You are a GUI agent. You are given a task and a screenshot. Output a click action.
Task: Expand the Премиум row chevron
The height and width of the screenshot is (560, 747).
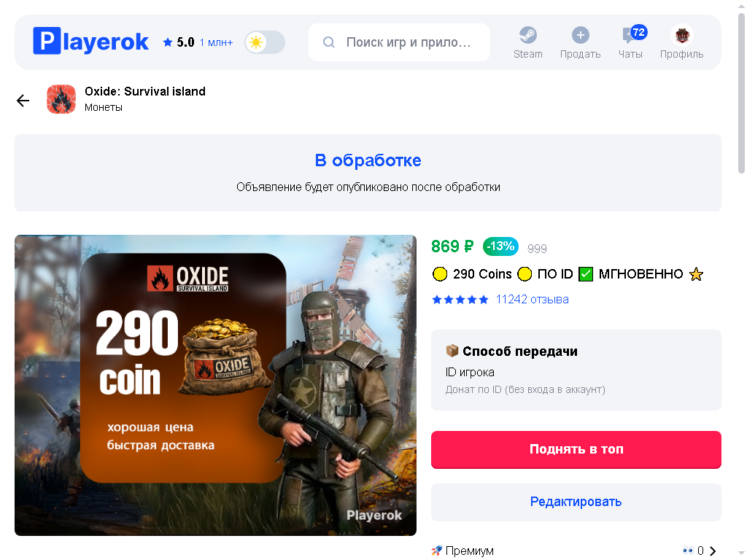[713, 551]
